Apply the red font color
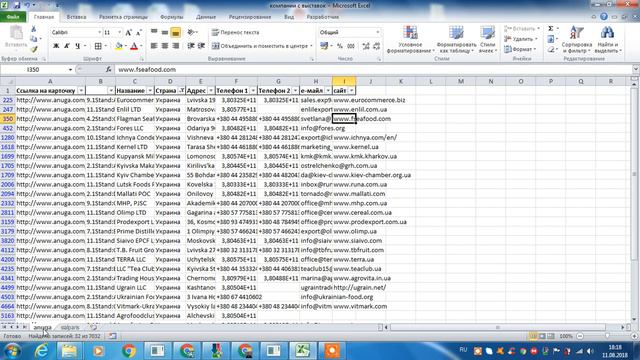 point(134,46)
